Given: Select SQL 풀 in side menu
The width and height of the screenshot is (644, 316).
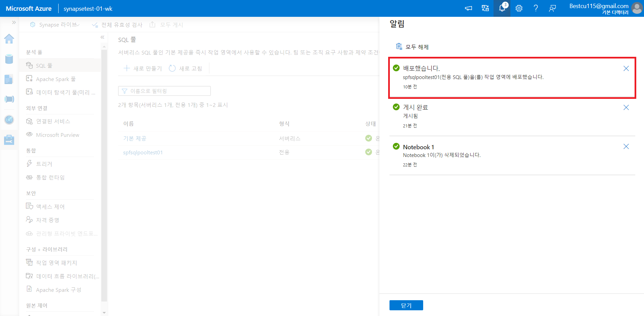Looking at the screenshot, I should click(61, 66).
